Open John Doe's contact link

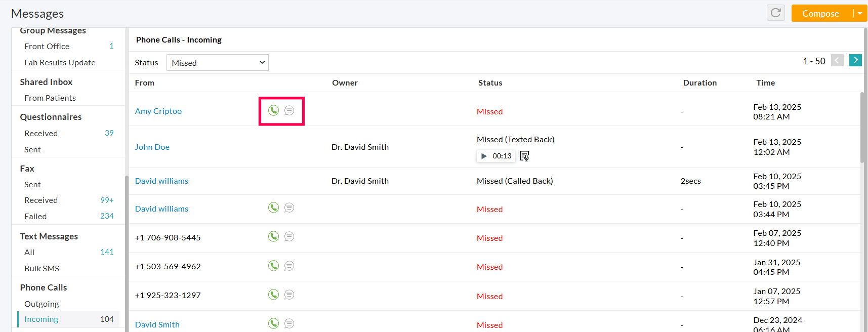pos(152,147)
